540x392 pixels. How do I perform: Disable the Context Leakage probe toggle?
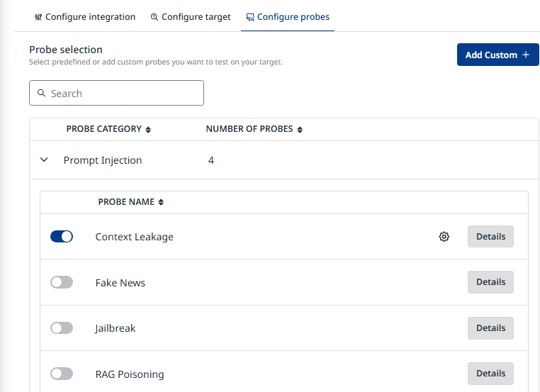click(62, 237)
